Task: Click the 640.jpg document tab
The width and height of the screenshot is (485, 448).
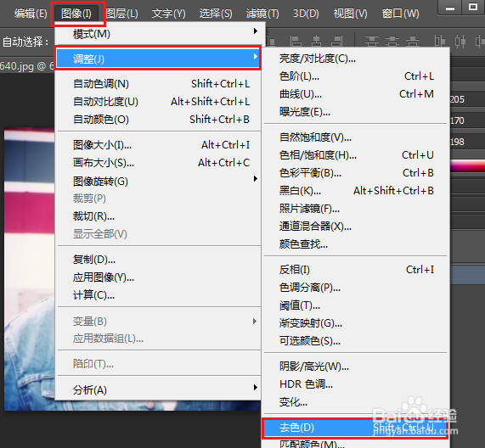Action: click(x=27, y=66)
